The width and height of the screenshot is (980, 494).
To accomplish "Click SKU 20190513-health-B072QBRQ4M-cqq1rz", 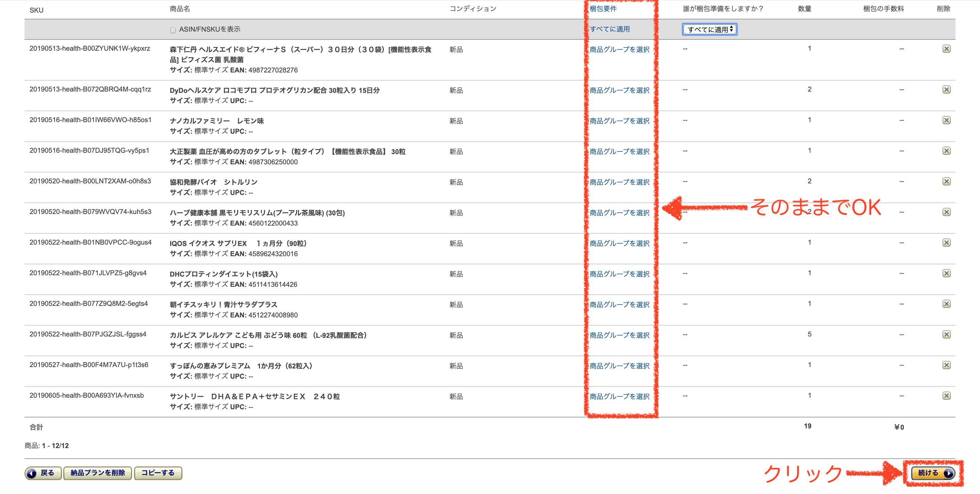I will [90, 89].
